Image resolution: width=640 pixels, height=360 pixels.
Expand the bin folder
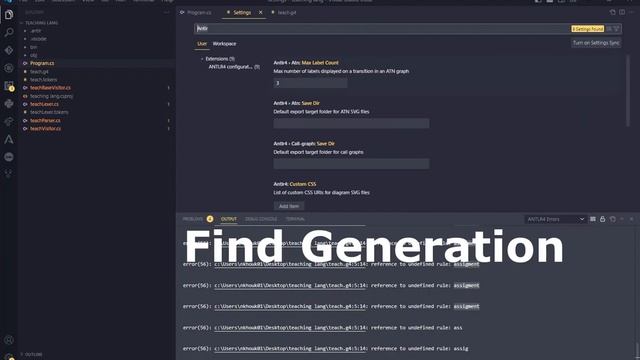click(x=33, y=47)
